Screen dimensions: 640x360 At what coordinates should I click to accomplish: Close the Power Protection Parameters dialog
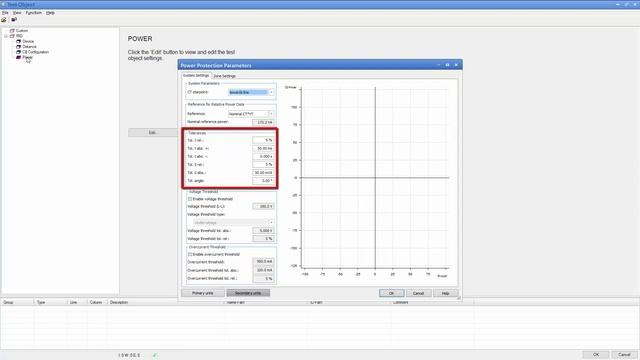pos(456,65)
